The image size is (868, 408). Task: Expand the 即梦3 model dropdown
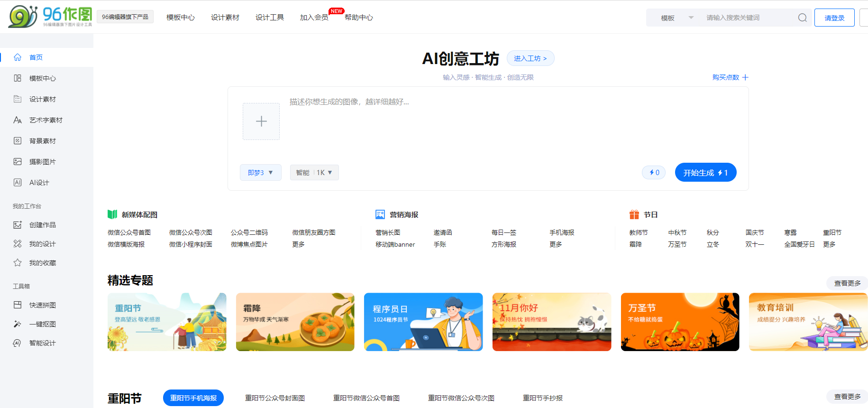click(x=261, y=173)
